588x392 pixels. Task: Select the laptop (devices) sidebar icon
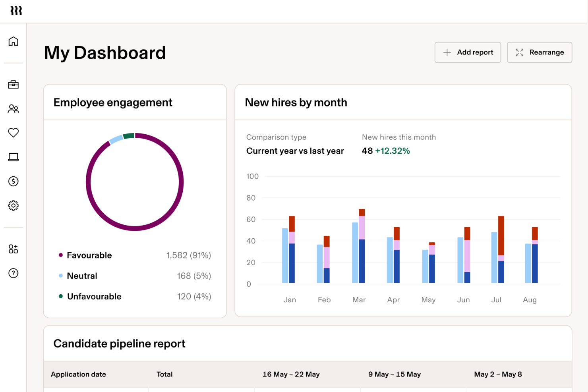point(13,157)
